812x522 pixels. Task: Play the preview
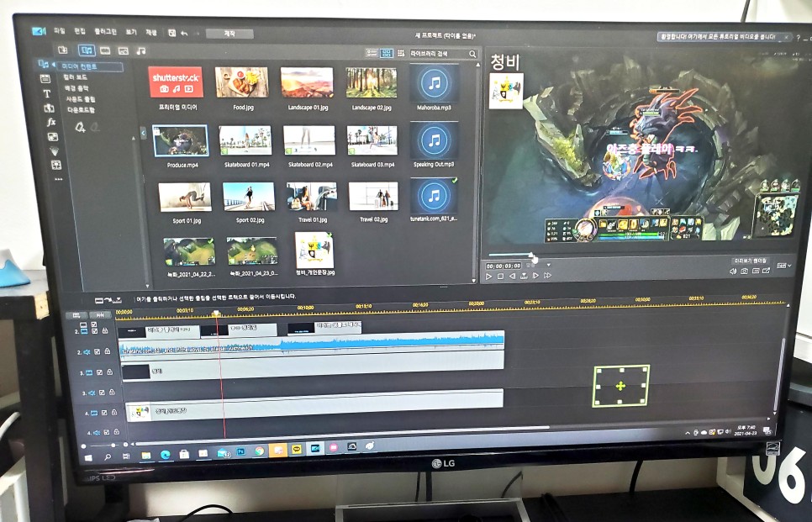488,277
